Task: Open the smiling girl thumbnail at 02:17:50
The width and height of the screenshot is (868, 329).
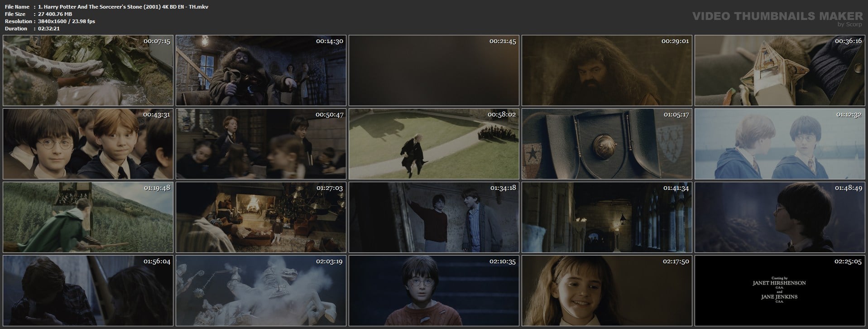Action: coord(607,290)
